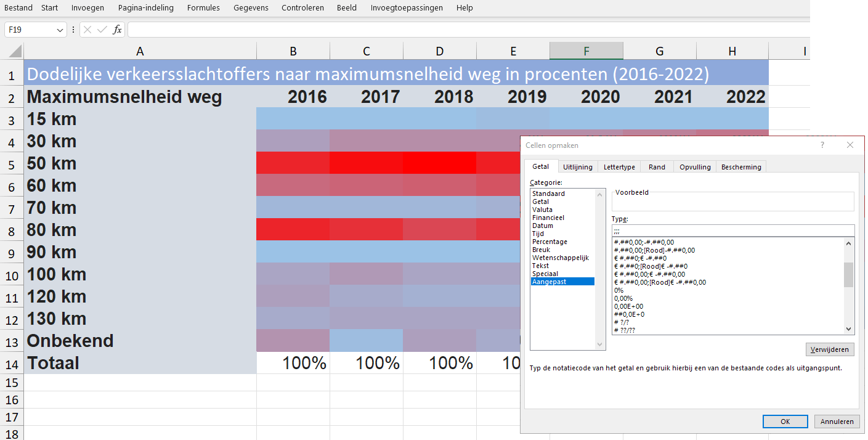Choose the '##0,0E+0' format code
Screen dimensions: 868x440
tap(728, 314)
